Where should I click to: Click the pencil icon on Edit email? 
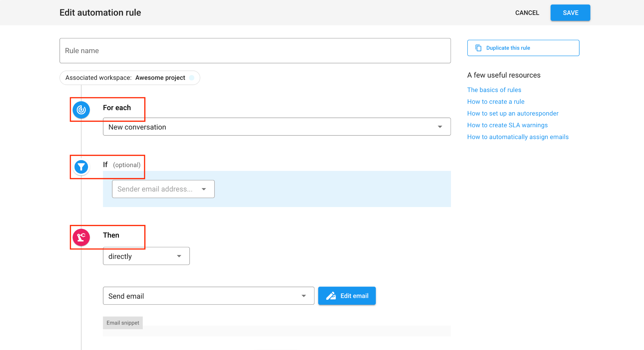[331, 296]
